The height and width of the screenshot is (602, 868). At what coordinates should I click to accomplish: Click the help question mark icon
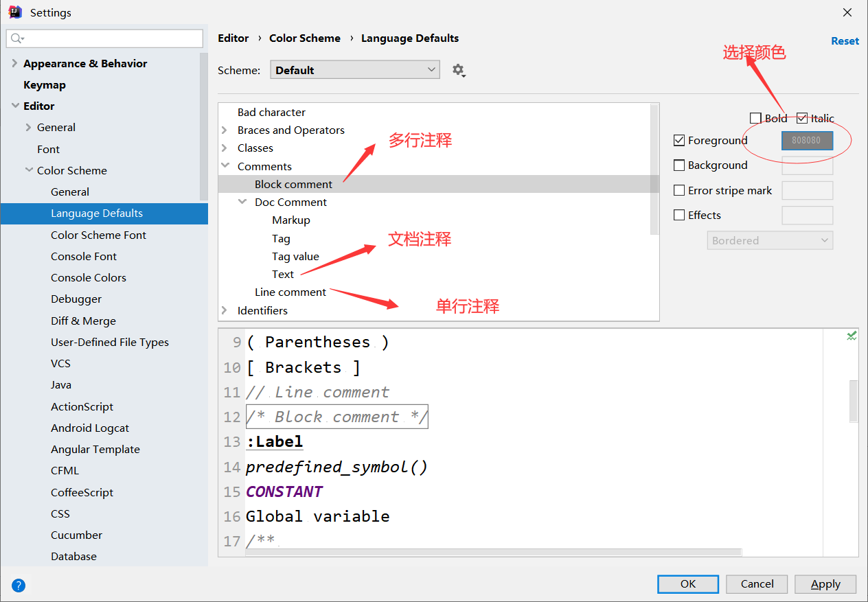(19, 586)
